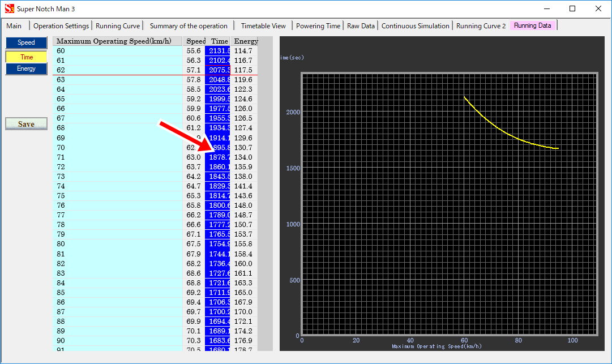This screenshot has height=364, width=612.
Task: Click the Energy column header
Action: pyautogui.click(x=244, y=41)
